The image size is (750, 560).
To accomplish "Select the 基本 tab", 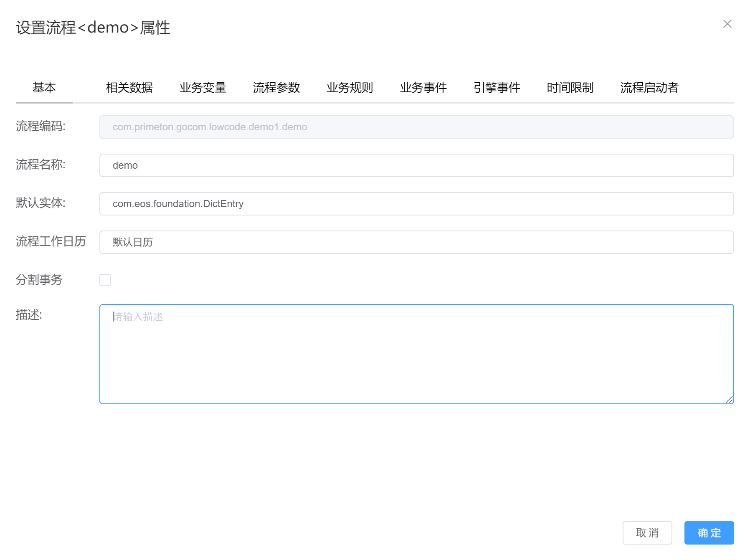I will pyautogui.click(x=44, y=87).
